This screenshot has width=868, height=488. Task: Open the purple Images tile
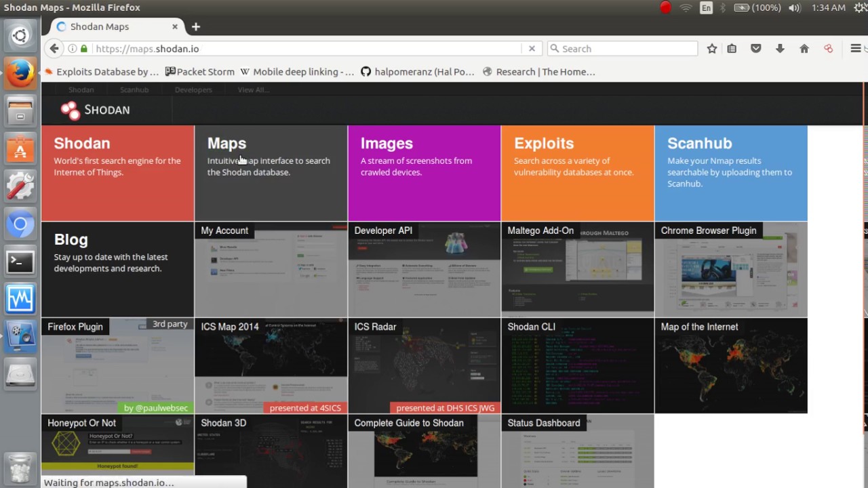coord(424,173)
